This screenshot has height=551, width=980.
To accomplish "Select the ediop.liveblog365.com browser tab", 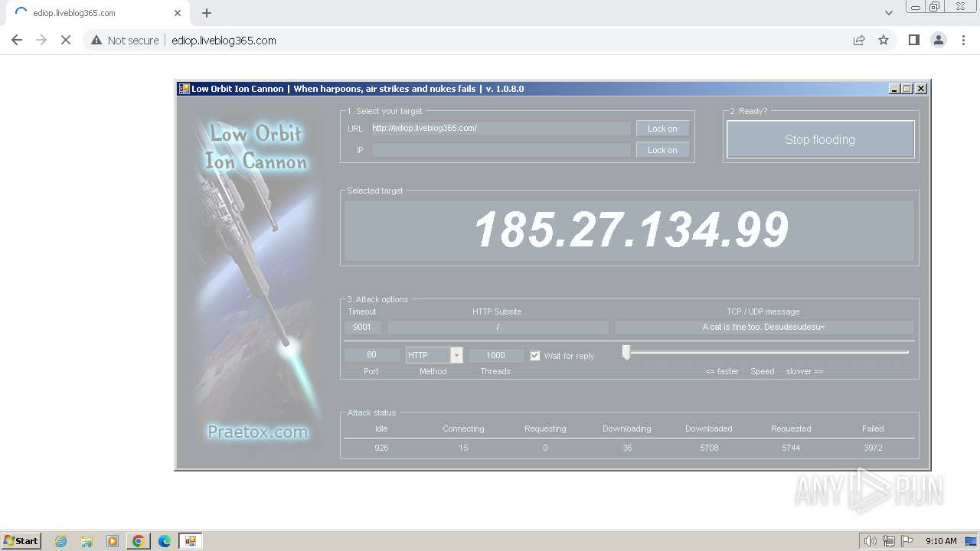I will (94, 13).
